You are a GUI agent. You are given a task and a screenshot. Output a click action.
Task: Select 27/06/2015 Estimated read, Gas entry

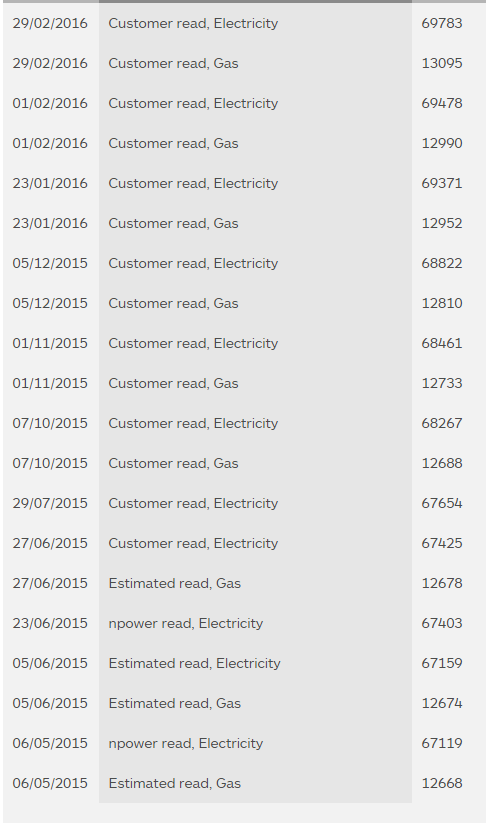243,584
